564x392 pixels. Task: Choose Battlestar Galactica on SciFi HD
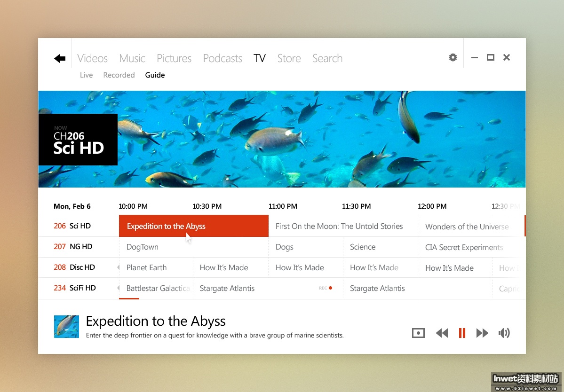(156, 288)
